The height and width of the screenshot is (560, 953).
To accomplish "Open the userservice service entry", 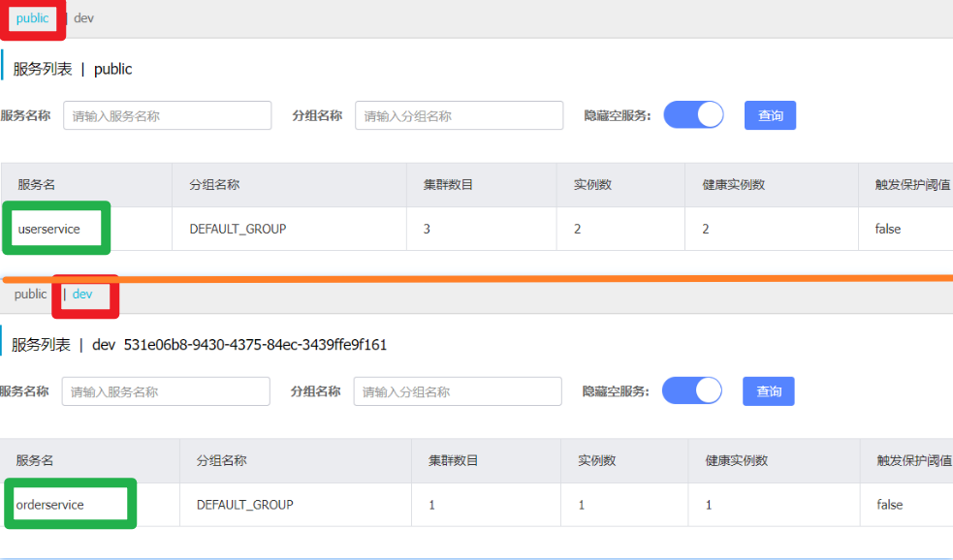I will [48, 230].
